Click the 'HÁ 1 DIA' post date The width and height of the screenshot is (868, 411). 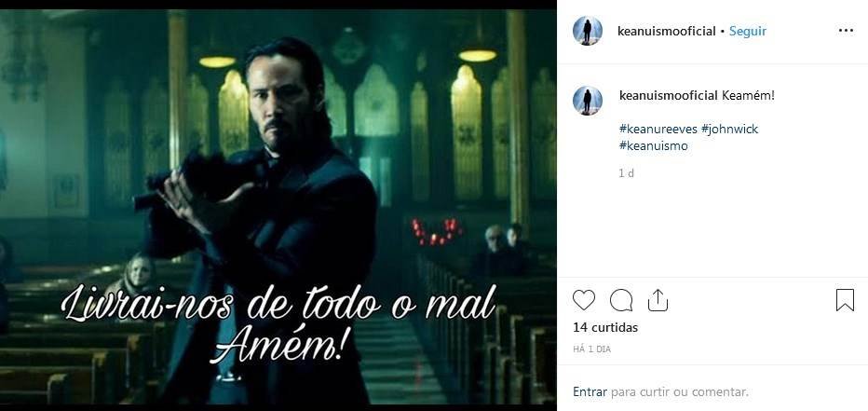(591, 349)
